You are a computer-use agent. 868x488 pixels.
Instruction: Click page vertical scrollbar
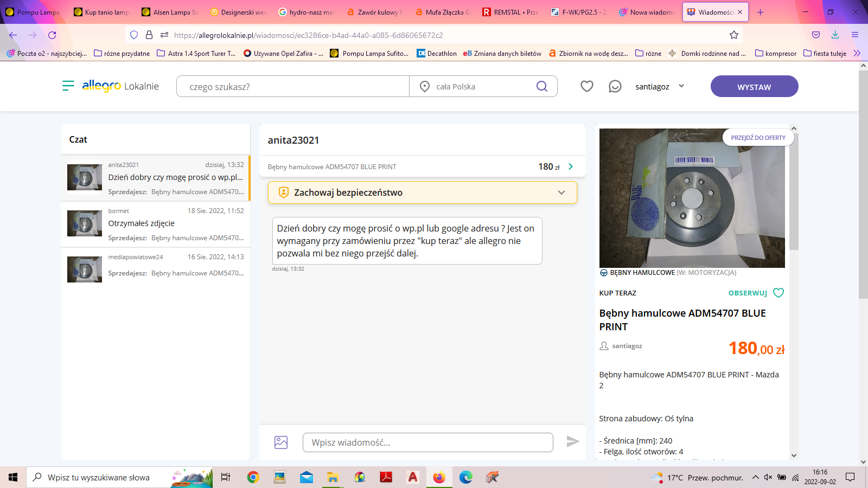[x=863, y=184]
